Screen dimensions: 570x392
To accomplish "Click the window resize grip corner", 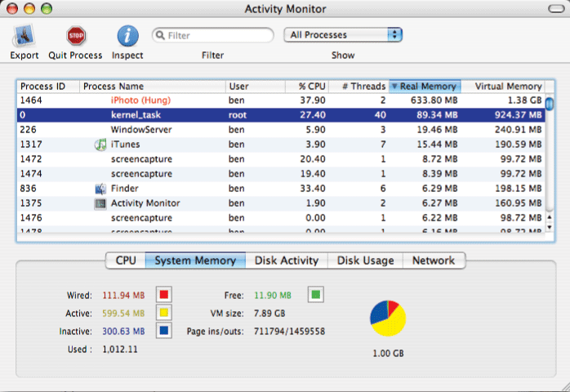I will pos(565,387).
